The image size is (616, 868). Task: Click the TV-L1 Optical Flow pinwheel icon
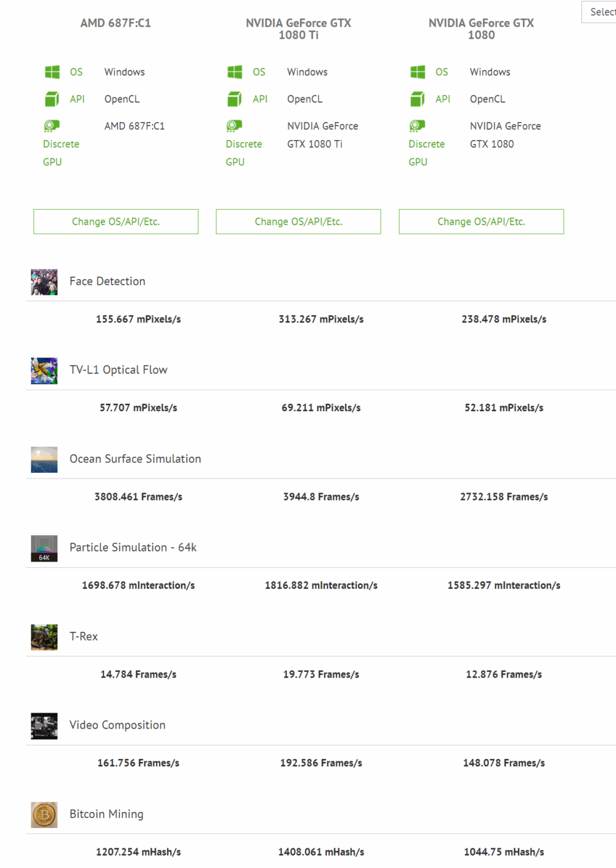[x=44, y=371]
